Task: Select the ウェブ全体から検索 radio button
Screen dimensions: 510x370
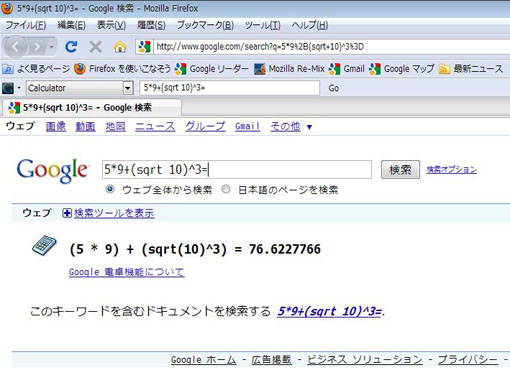Action: 110,189
